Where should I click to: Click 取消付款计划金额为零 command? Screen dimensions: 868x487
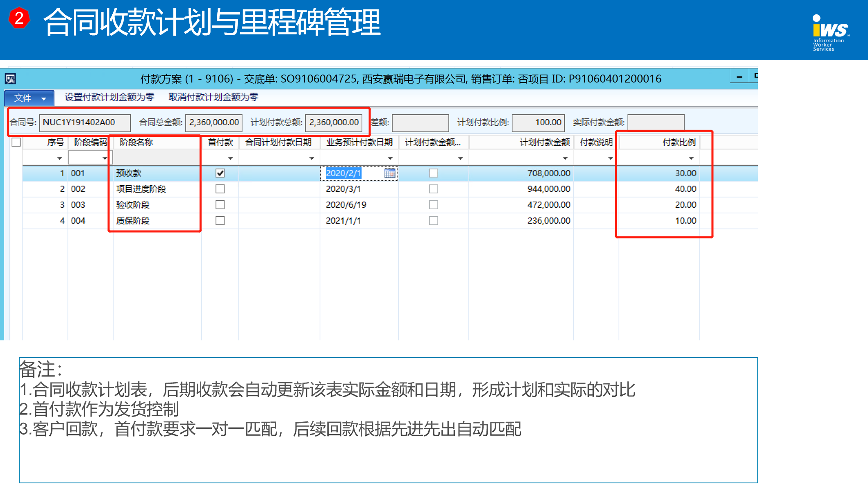click(x=214, y=97)
